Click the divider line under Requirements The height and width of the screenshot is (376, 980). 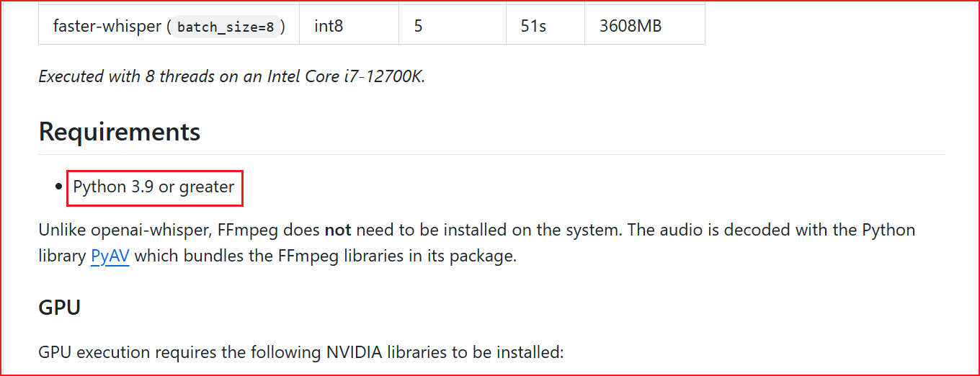491,154
